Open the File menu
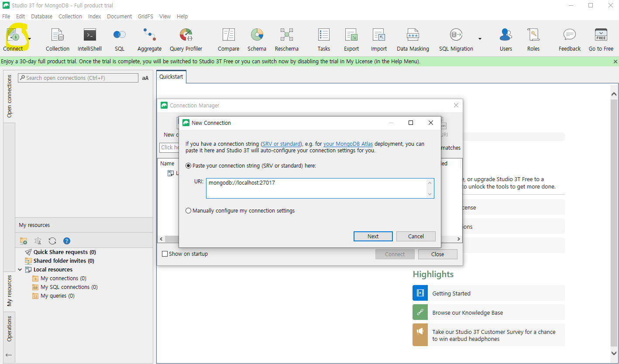Image resolution: width=619 pixels, height=364 pixels. 6,16
